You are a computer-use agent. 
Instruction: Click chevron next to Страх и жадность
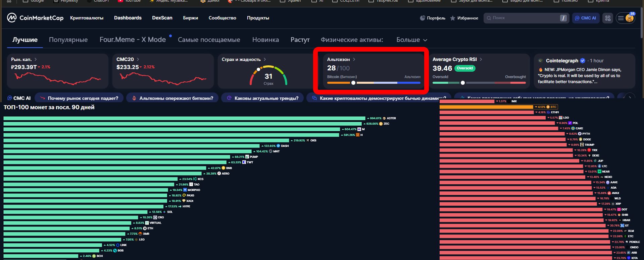(x=265, y=59)
